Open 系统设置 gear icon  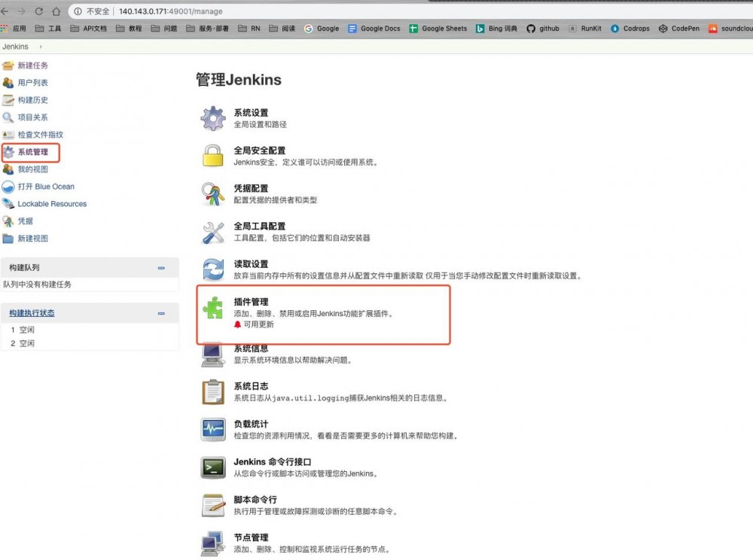213,118
